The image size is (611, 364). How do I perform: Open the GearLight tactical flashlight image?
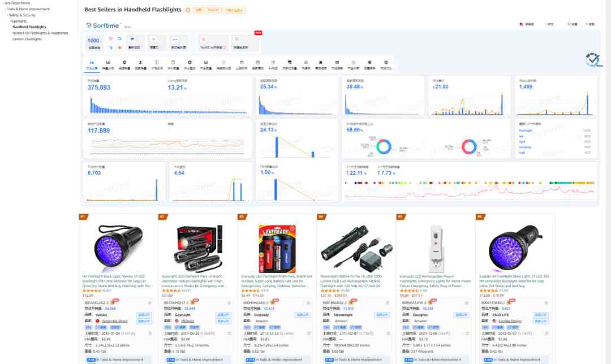tap(199, 248)
